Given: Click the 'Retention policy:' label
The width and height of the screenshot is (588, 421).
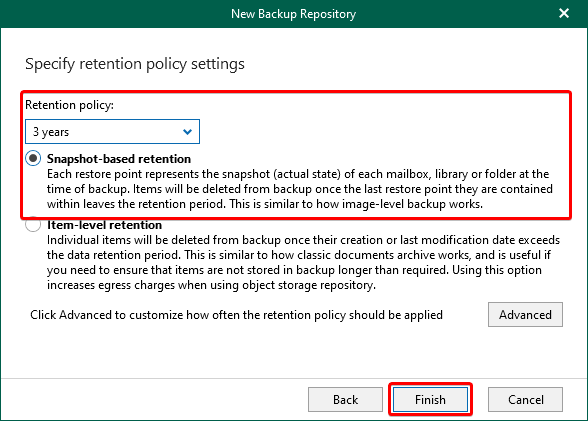Looking at the screenshot, I should pyautogui.click(x=69, y=105).
